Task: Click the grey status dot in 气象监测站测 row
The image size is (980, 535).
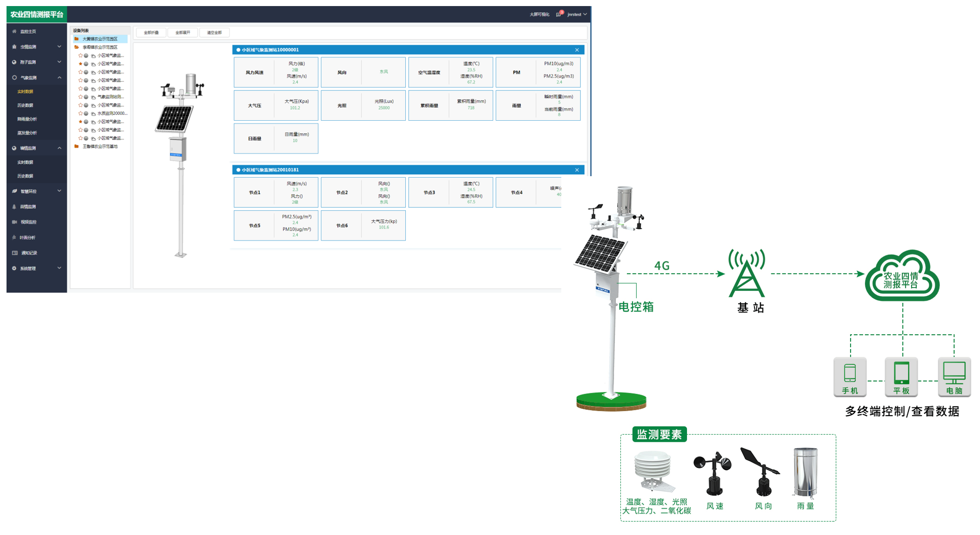Action: click(86, 97)
